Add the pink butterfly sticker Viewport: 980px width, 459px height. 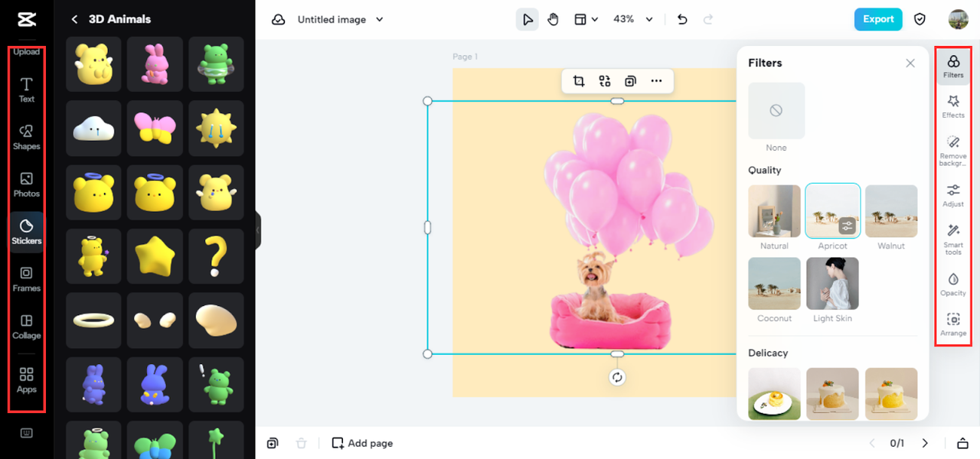(x=155, y=129)
